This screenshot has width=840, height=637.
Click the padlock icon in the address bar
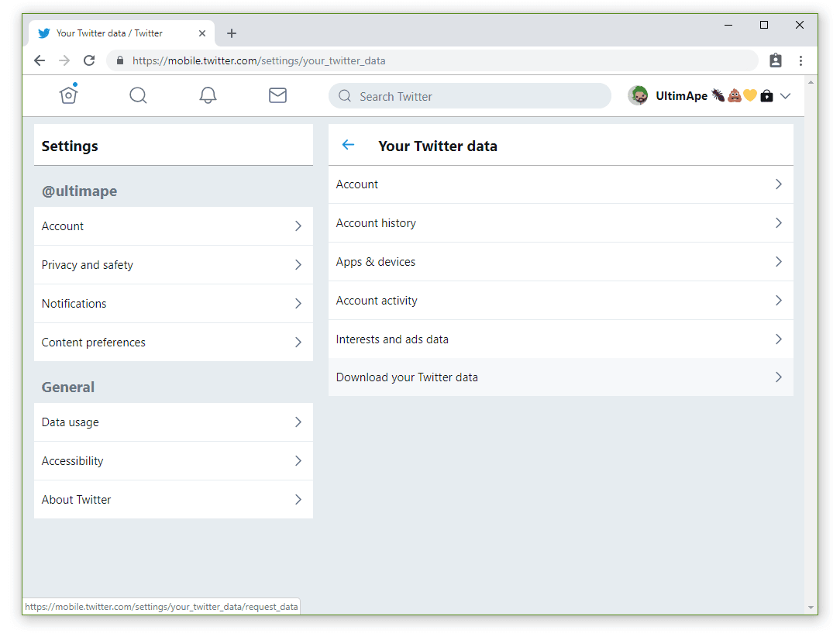pos(119,60)
